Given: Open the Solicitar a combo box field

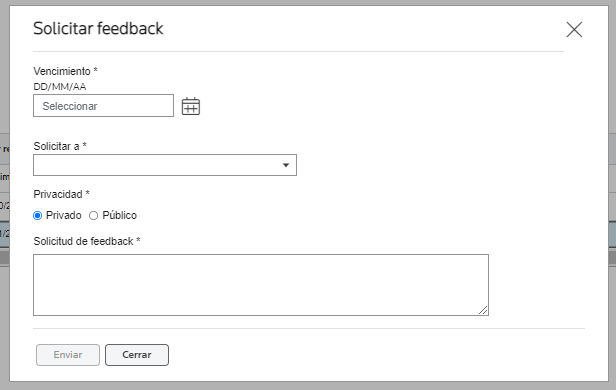Looking at the screenshot, I should point(165,165).
